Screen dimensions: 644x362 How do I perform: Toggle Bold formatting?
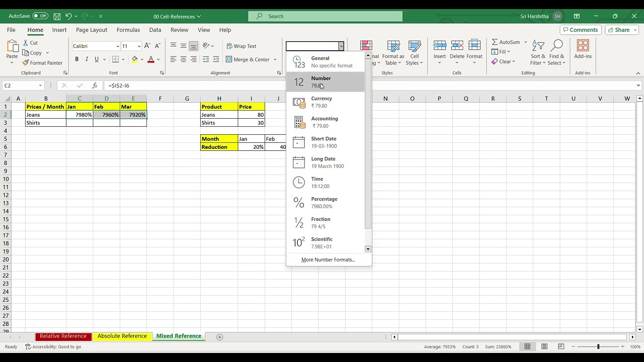coord(77,59)
